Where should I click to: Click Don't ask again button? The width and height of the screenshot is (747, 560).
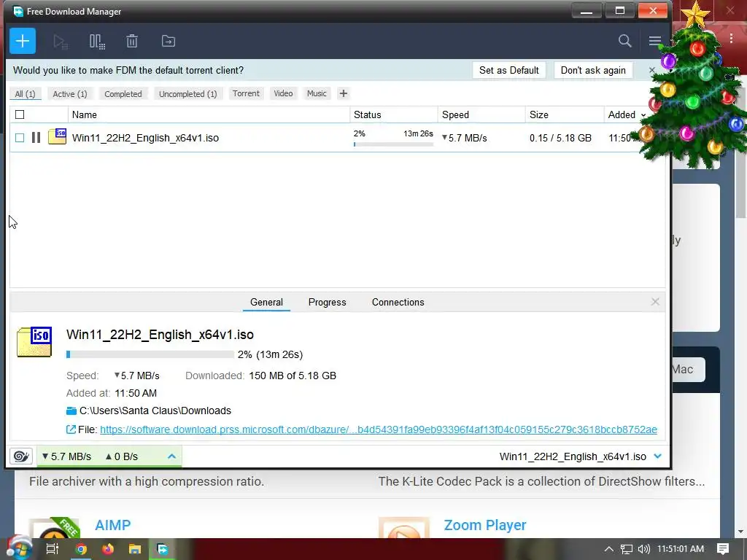click(593, 71)
